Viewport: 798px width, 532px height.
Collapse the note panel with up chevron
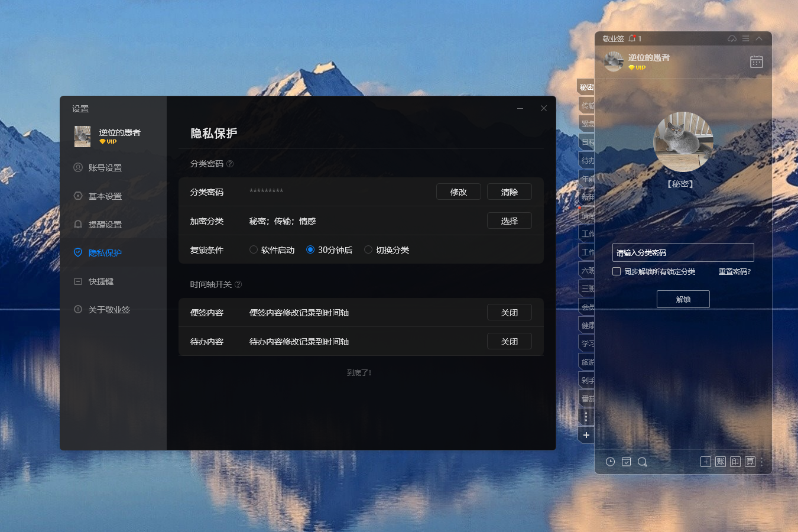coord(759,38)
